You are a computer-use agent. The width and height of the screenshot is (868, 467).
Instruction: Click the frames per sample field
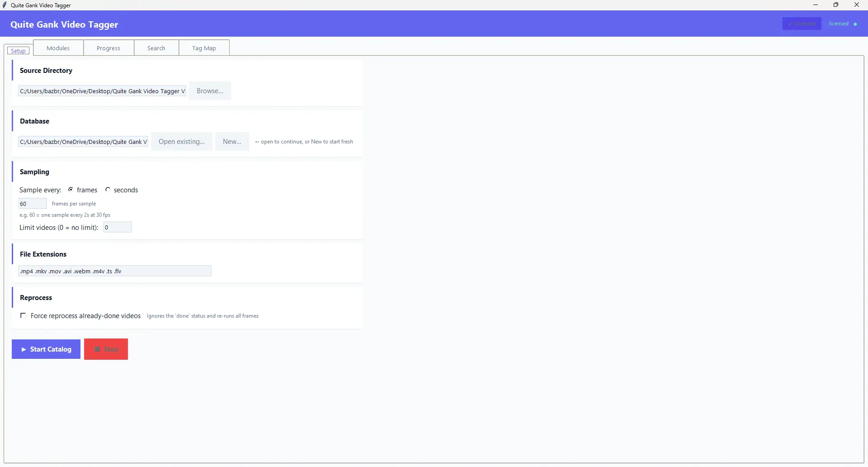pos(33,204)
